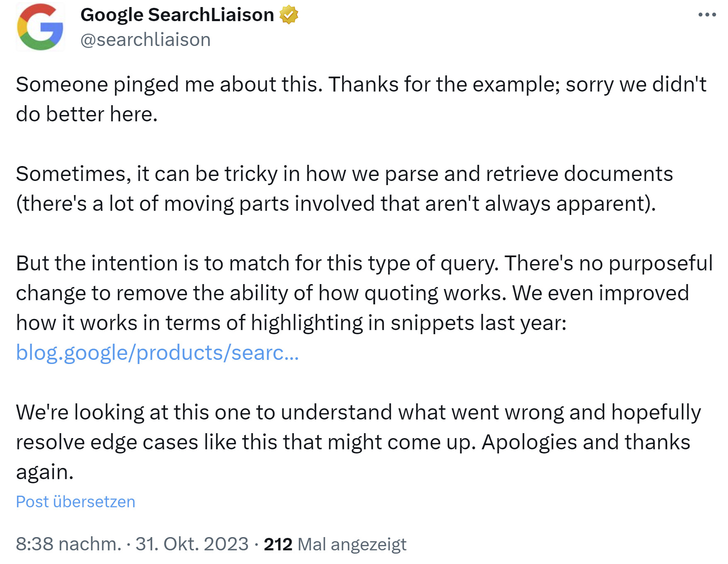Click the date 31. Okt. 2023

click(x=192, y=544)
